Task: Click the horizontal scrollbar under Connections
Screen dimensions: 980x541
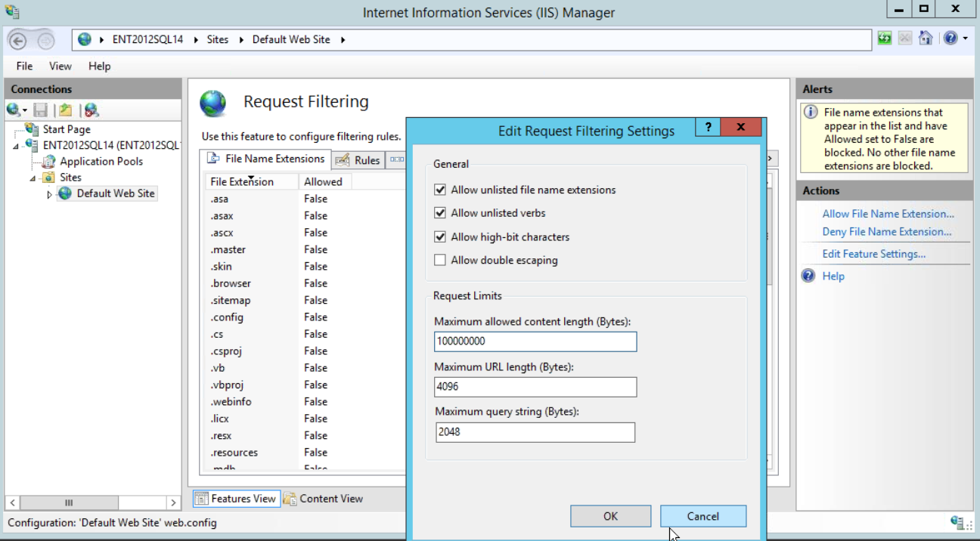Action: tap(70, 502)
